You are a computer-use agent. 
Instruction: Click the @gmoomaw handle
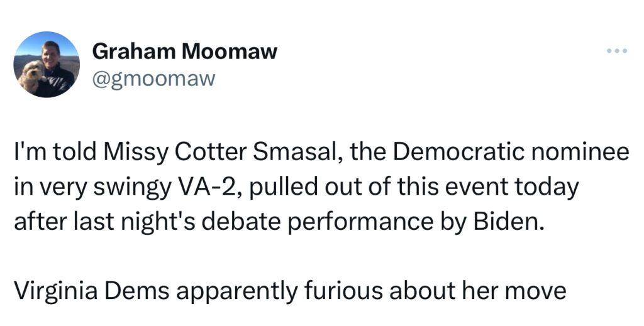coord(153,79)
